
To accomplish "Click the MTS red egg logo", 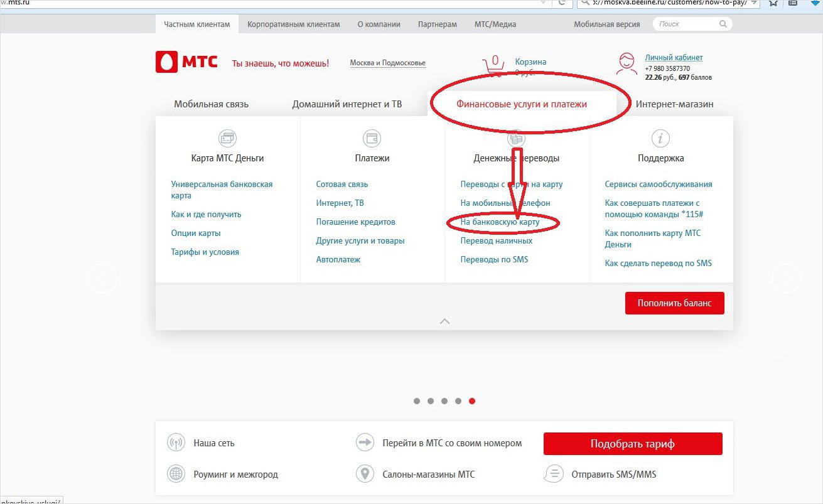I will pyautogui.click(x=166, y=62).
